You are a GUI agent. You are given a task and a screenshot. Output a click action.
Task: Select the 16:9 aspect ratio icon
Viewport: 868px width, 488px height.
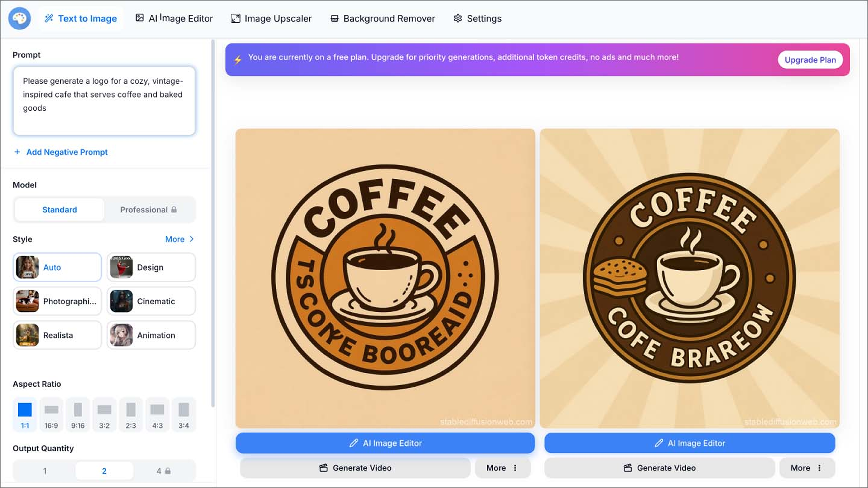tap(51, 415)
